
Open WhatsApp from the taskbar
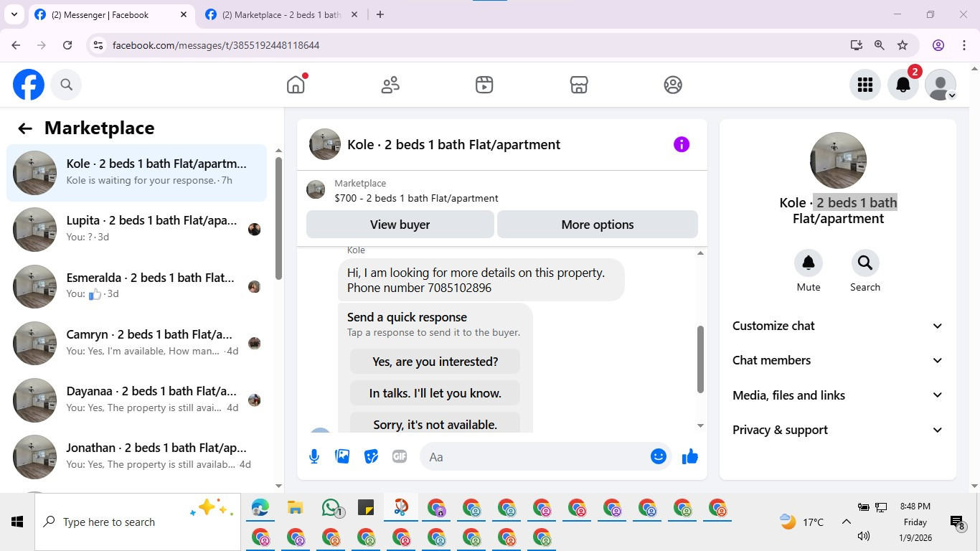(x=331, y=508)
